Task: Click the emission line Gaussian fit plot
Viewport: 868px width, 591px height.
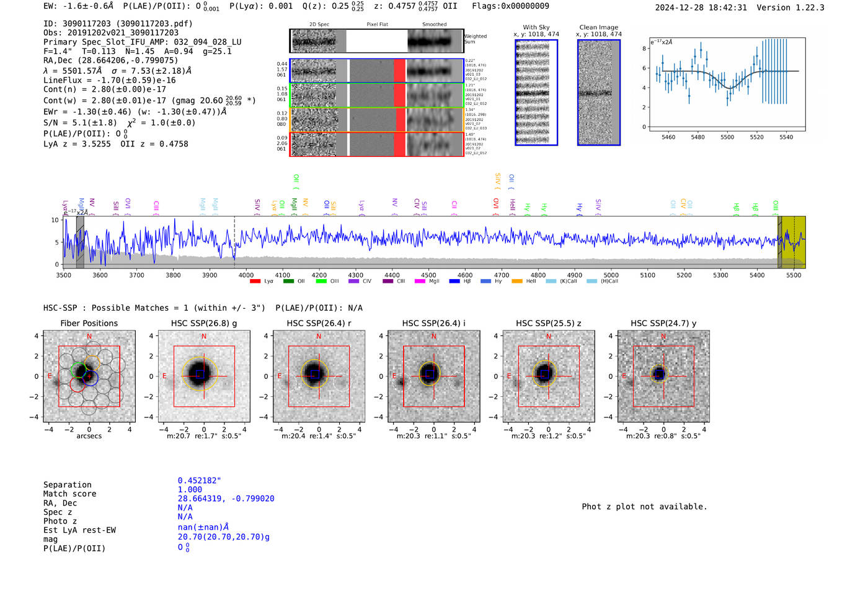Action: tap(727, 84)
